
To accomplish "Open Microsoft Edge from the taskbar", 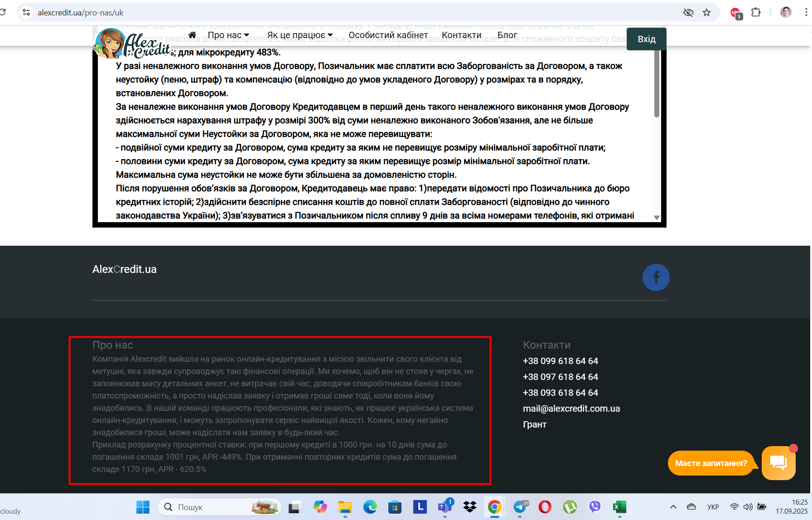I will tap(370, 507).
